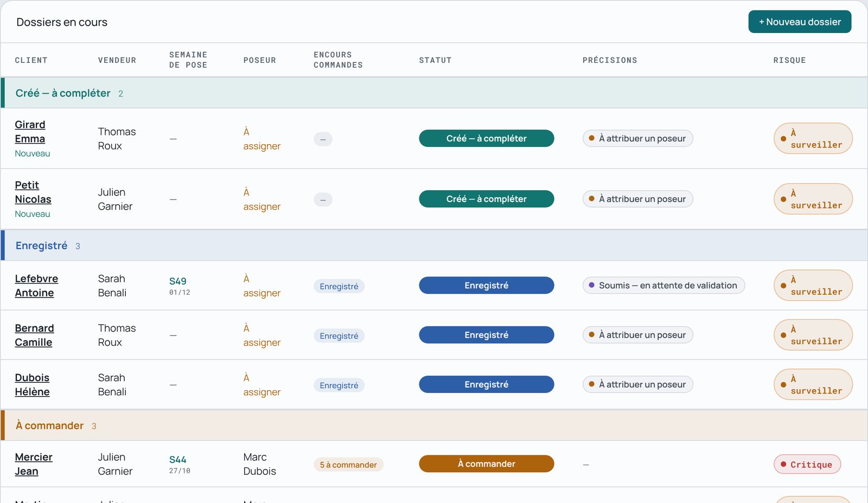868x503 pixels.
Task: Click Bernard Camille's Enregistré encours badge
Action: click(339, 336)
